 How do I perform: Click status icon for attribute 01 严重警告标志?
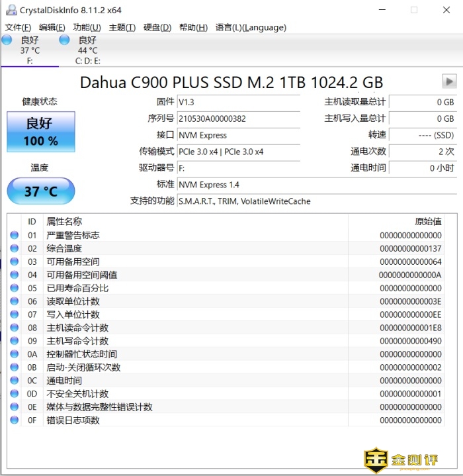pyautogui.click(x=15, y=235)
